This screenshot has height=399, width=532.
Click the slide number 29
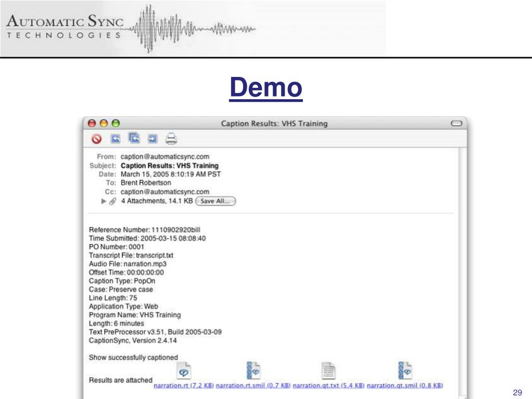pos(517,393)
